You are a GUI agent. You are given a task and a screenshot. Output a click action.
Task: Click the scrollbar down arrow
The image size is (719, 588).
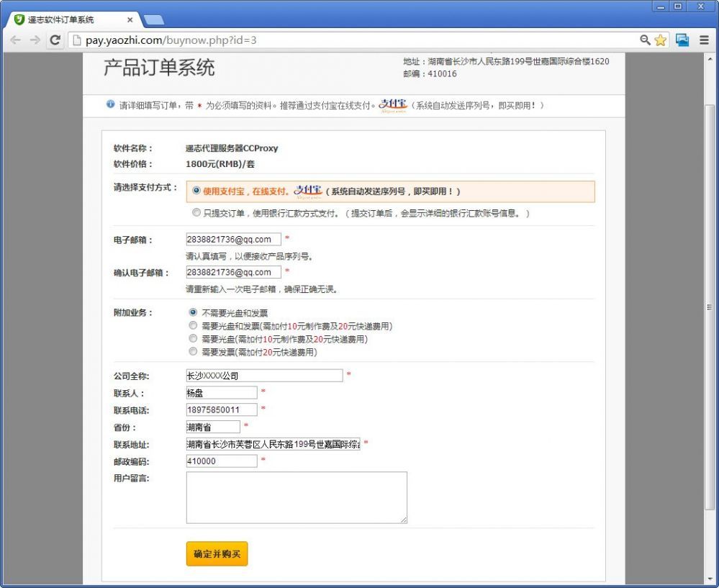(x=710, y=579)
